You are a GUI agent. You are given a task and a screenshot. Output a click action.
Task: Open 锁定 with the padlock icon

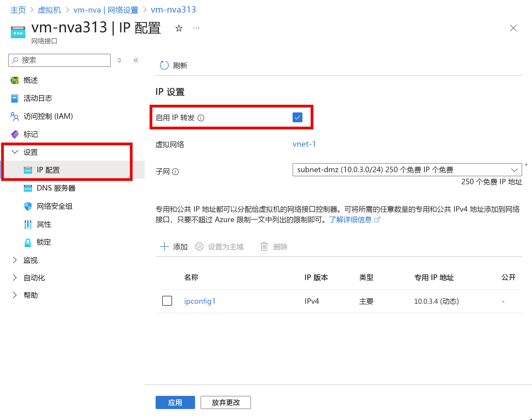(28, 242)
